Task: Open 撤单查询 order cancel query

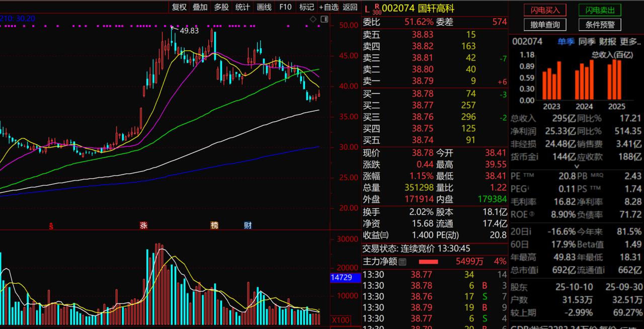Action: pos(545,25)
